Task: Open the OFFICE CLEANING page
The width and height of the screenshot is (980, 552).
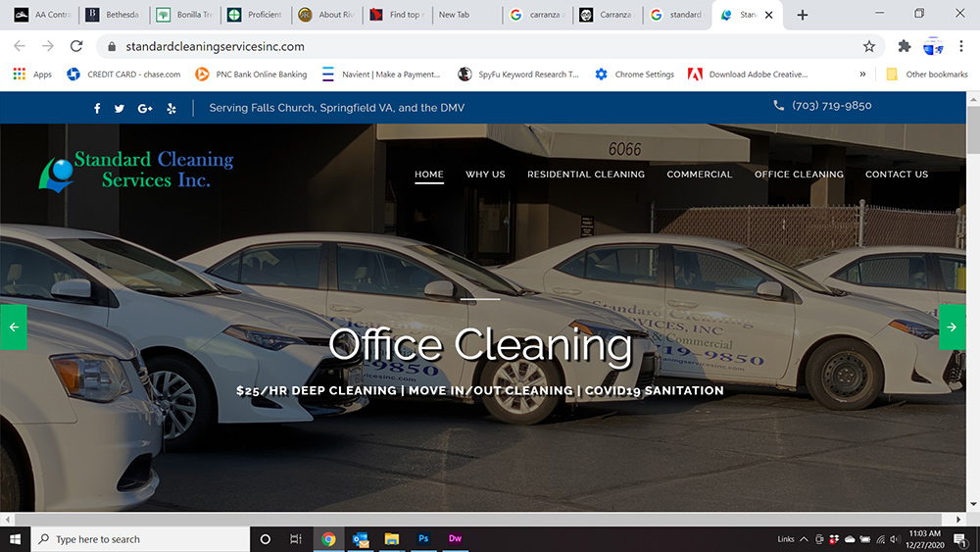Action: pos(799,175)
